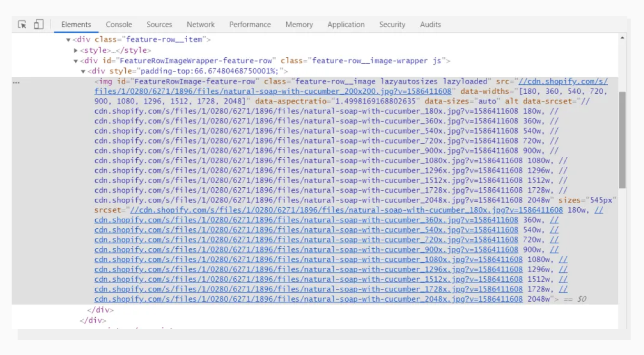
Task: Collapse the FeatureRowImageWrapper div node
Action: pos(75,61)
